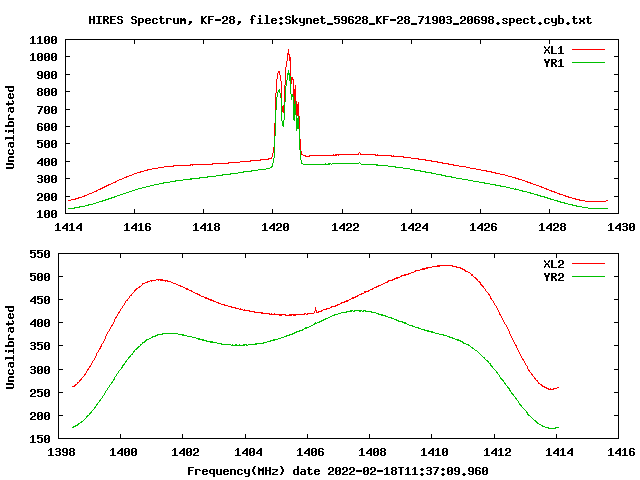Click the 350 y-axis tick label
This screenshot has height=480, width=640.
coord(40,347)
